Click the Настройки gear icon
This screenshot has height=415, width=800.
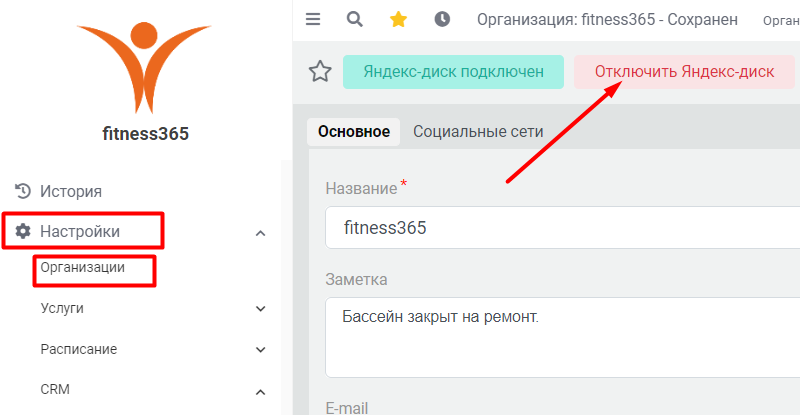pyautogui.click(x=22, y=231)
